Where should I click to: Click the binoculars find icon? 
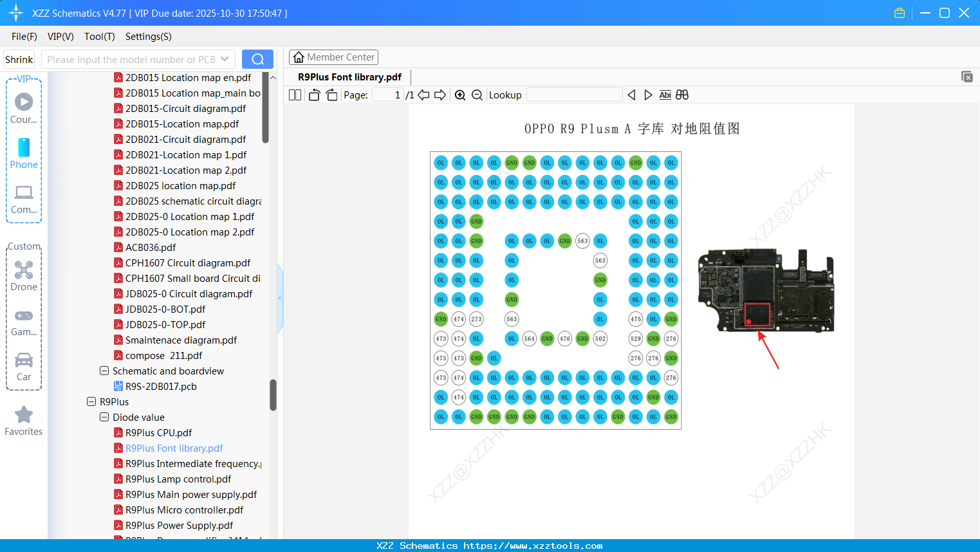pos(682,95)
